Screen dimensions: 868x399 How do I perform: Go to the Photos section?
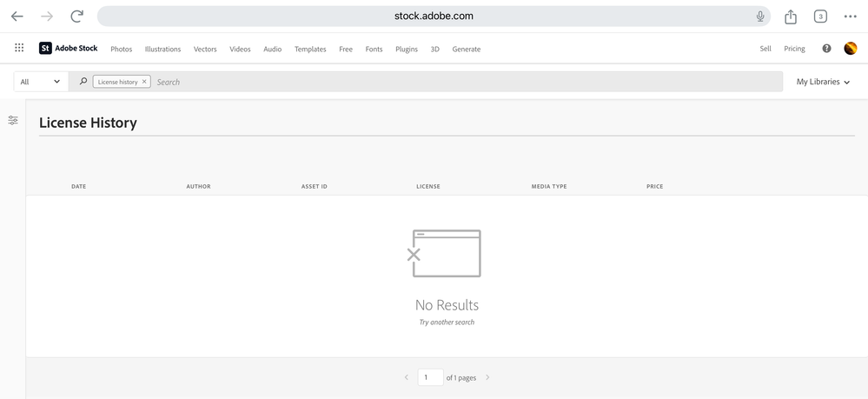coord(122,50)
